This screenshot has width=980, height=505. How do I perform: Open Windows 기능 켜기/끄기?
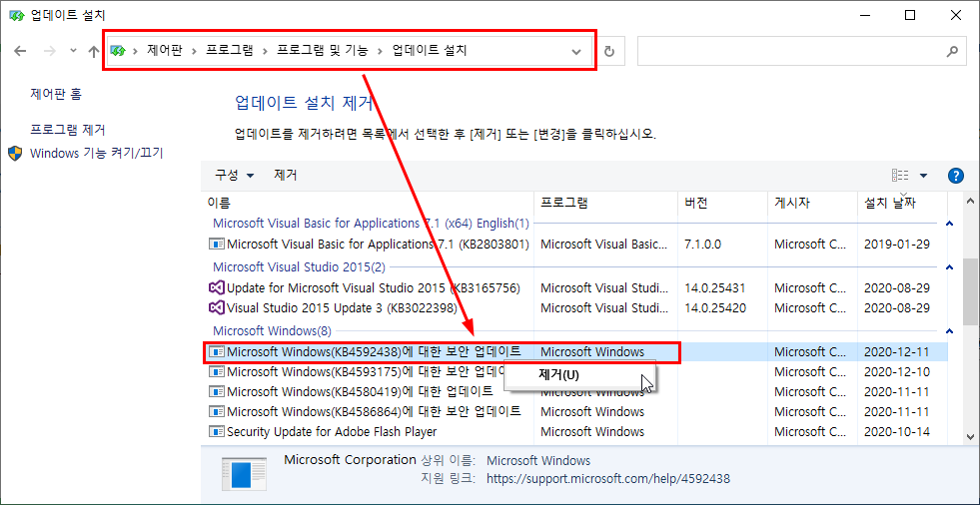pyautogui.click(x=96, y=153)
